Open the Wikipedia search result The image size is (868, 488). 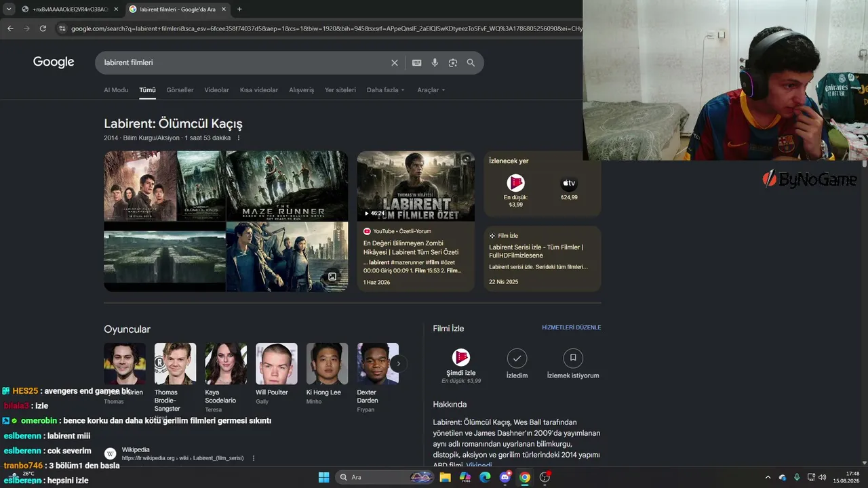pyautogui.click(x=136, y=450)
